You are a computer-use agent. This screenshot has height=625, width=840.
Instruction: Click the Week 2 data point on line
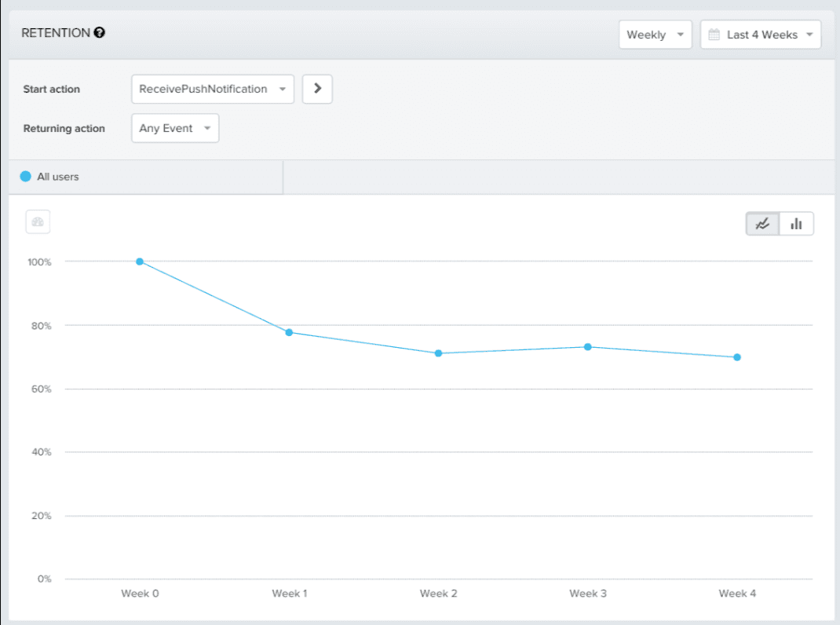[438, 353]
